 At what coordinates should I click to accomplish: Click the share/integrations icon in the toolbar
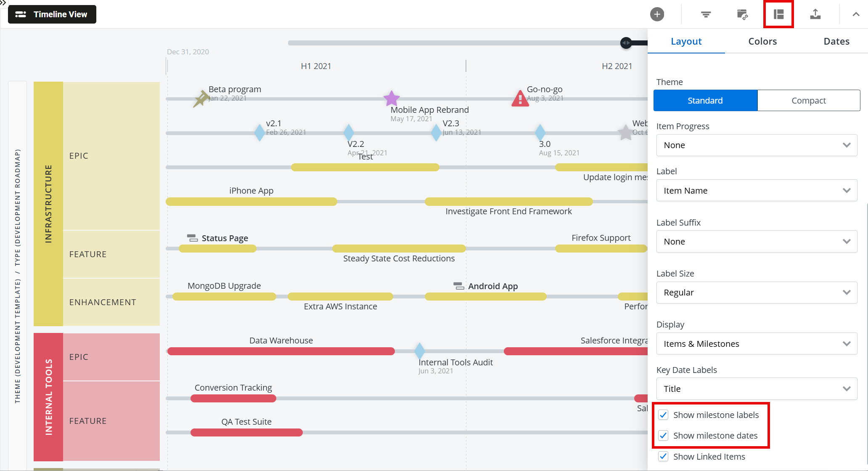point(742,14)
